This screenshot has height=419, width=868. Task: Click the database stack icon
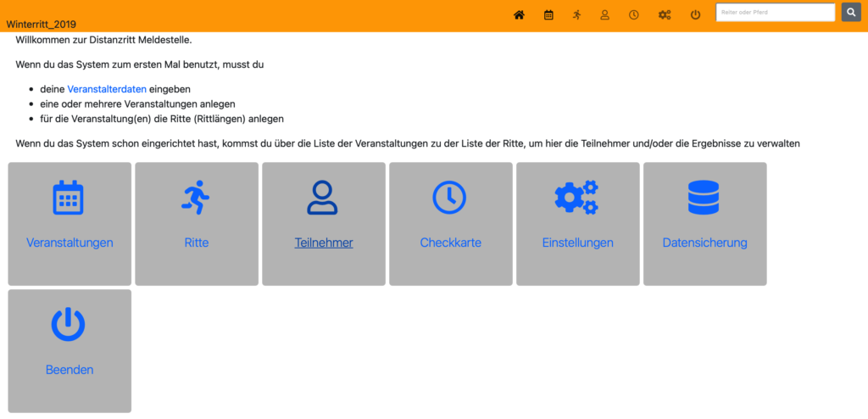704,198
